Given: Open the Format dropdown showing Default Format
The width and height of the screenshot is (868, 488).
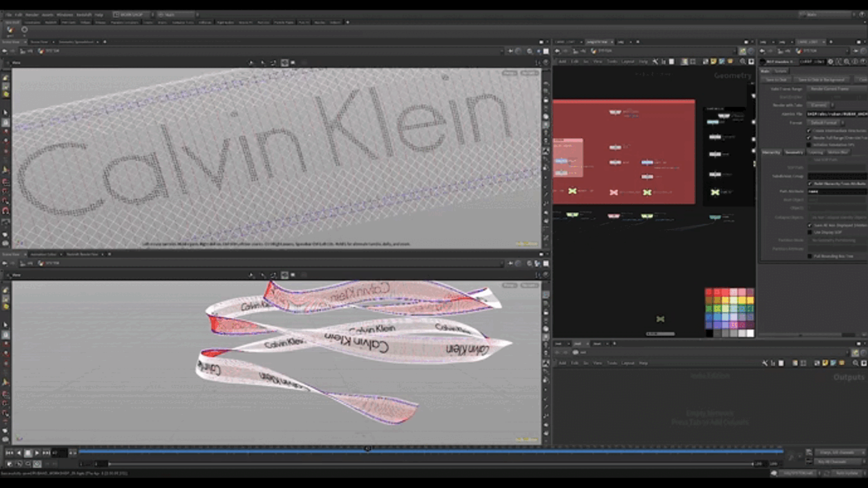Looking at the screenshot, I should pyautogui.click(x=826, y=122).
